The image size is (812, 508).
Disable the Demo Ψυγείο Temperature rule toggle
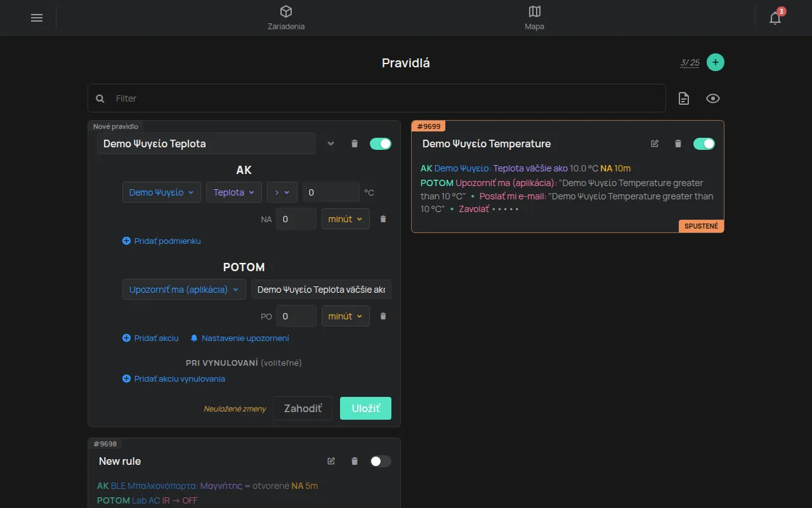pyautogui.click(x=704, y=144)
